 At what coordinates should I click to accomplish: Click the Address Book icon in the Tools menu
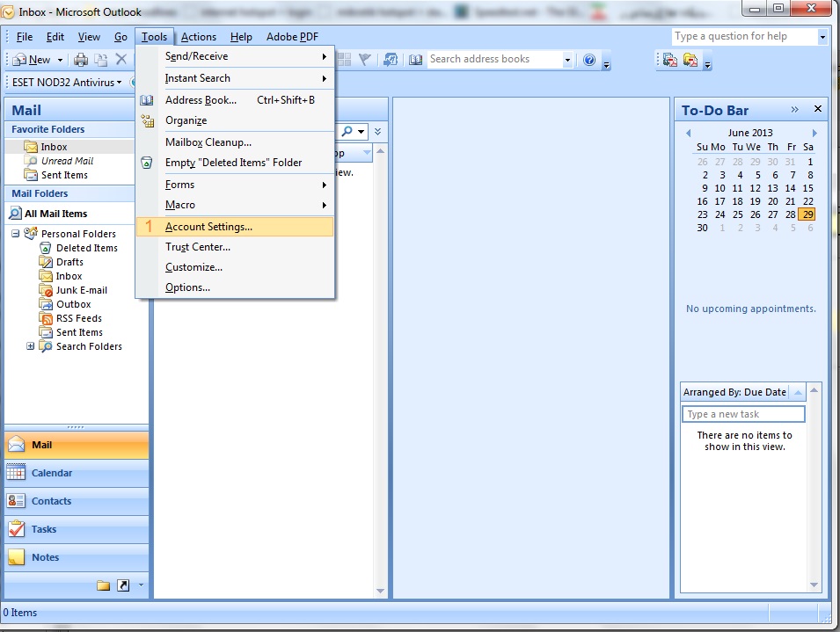pos(147,100)
